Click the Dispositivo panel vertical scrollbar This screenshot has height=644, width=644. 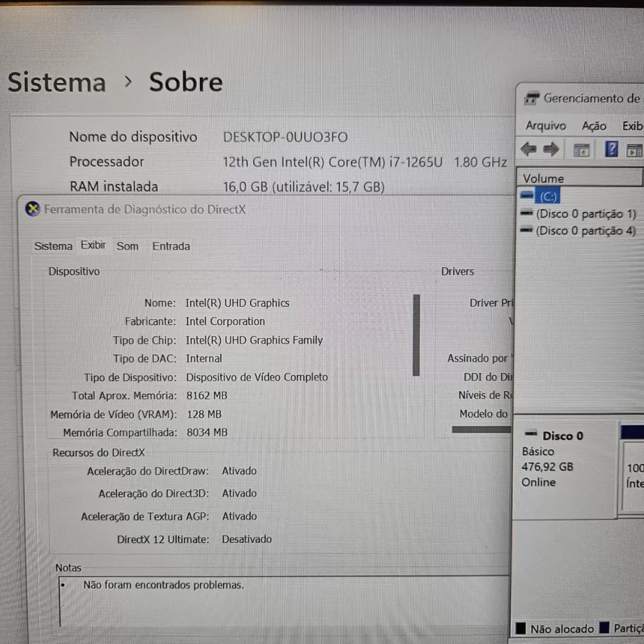[x=416, y=335]
